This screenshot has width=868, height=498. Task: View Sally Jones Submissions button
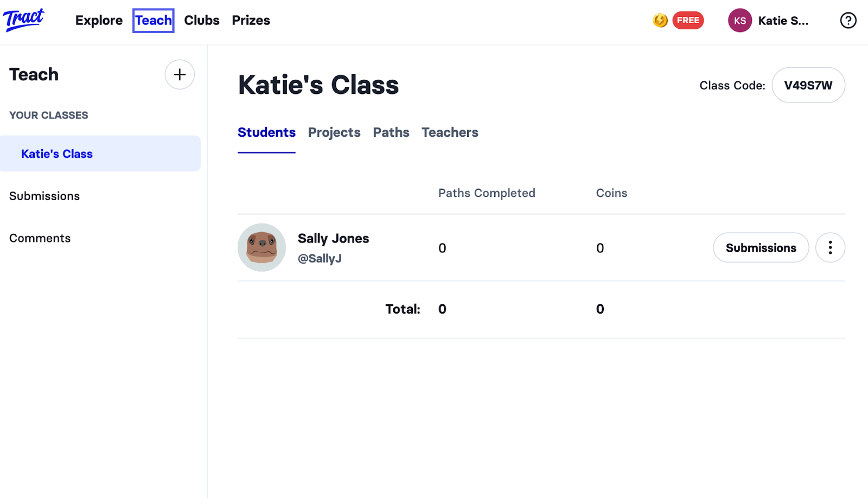tap(761, 247)
